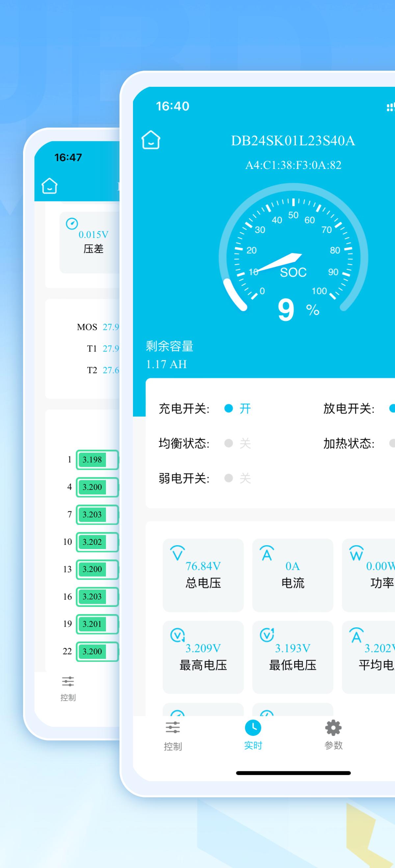
Task: Tap the 参数 gear icon
Action: click(x=333, y=728)
